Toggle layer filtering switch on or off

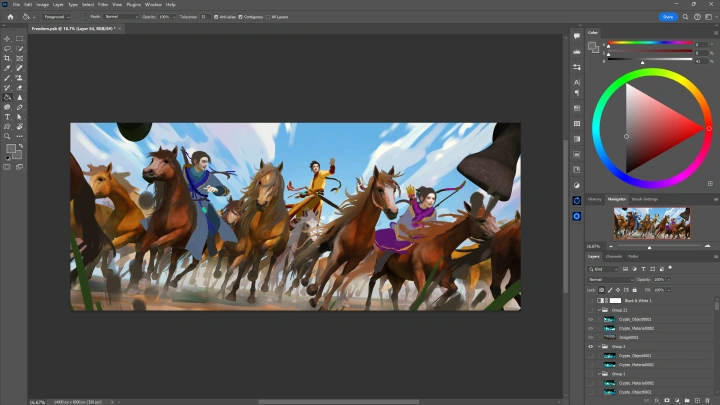click(x=670, y=268)
